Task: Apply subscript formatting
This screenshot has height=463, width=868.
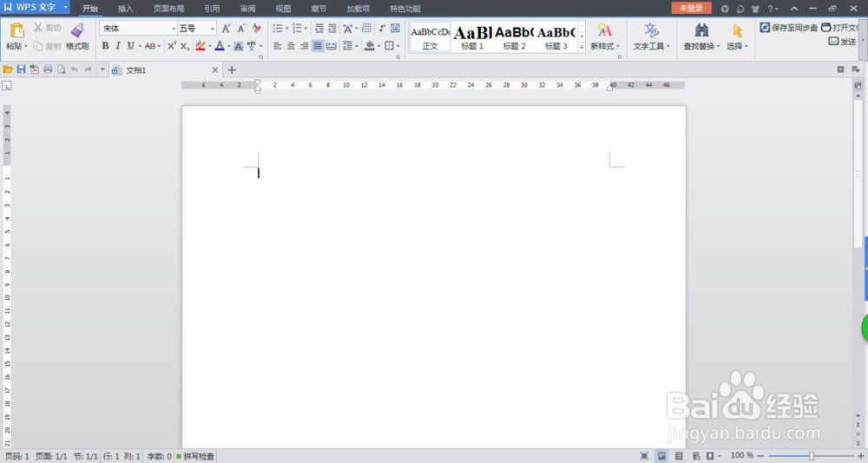Action: (185, 46)
